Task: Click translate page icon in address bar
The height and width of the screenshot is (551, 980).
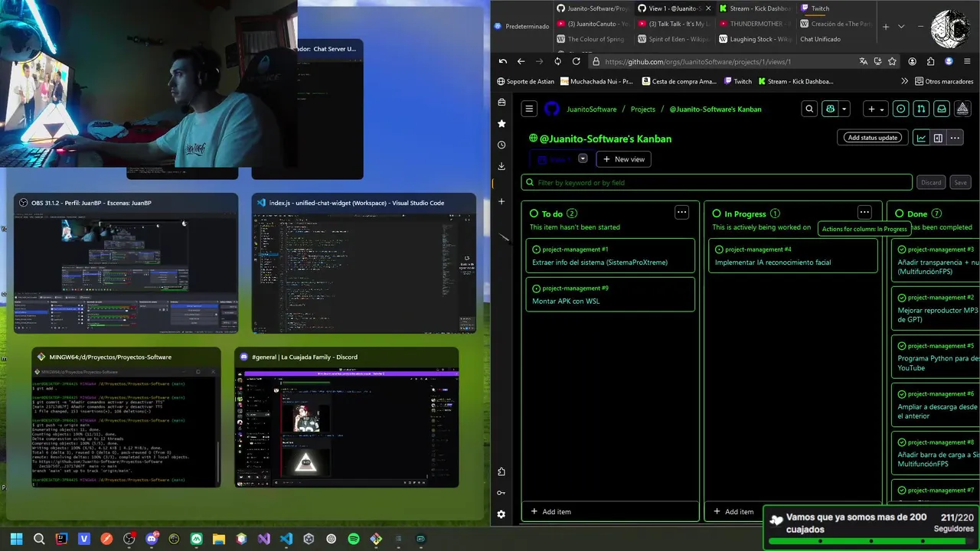Action: click(x=864, y=61)
